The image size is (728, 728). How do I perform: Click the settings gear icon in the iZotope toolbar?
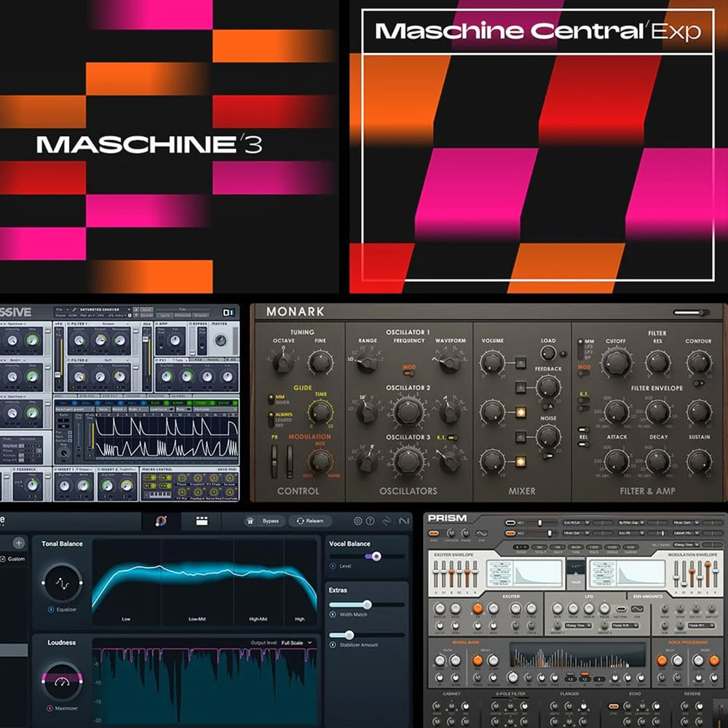(358, 521)
